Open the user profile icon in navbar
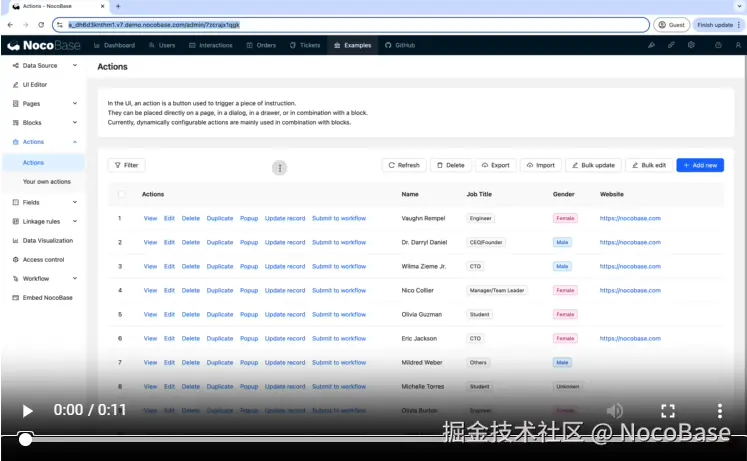The image size is (747, 461). point(738,45)
